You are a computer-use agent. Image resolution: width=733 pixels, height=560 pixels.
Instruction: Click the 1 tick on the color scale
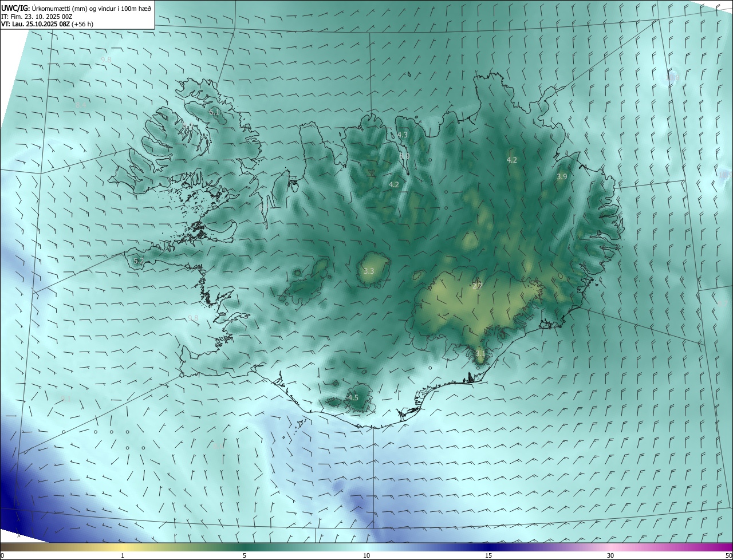pos(123,555)
